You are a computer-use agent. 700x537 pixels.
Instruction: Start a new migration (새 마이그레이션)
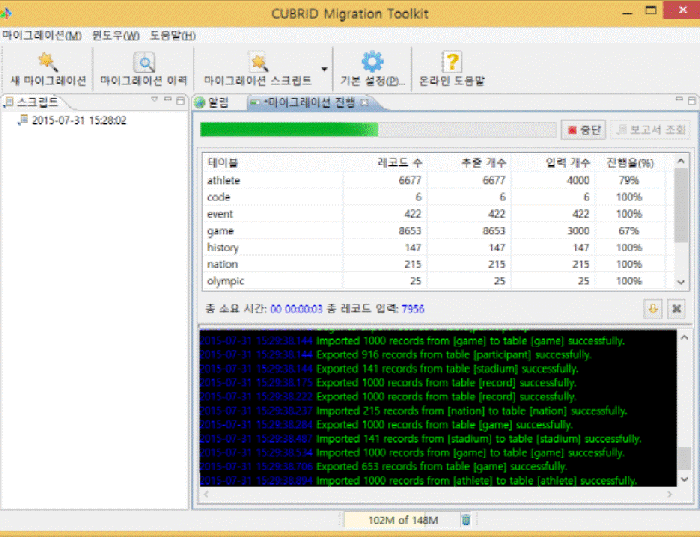pyautogui.click(x=47, y=68)
